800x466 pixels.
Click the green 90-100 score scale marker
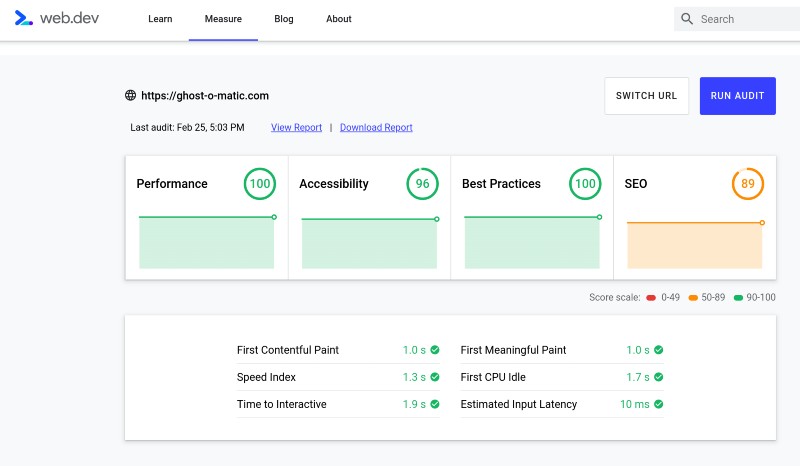coord(738,298)
